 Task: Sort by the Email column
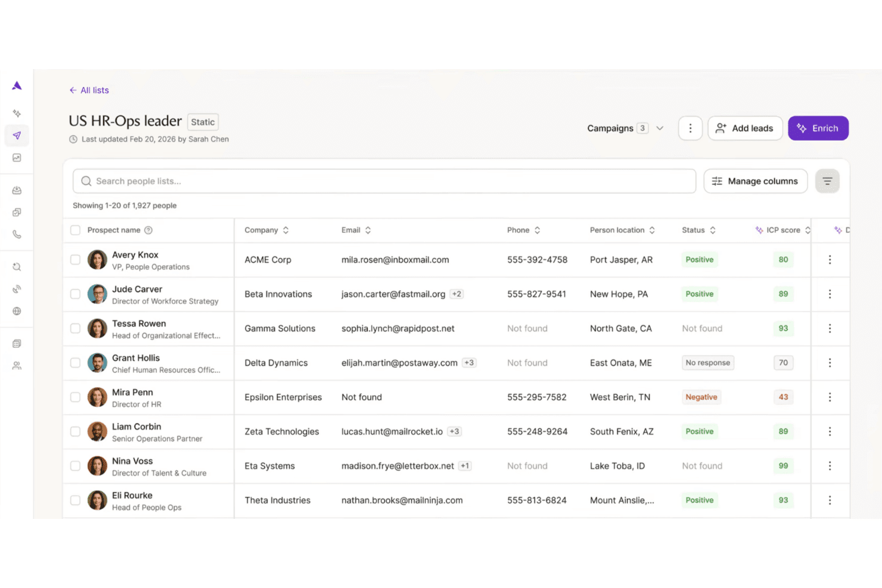[356, 231]
